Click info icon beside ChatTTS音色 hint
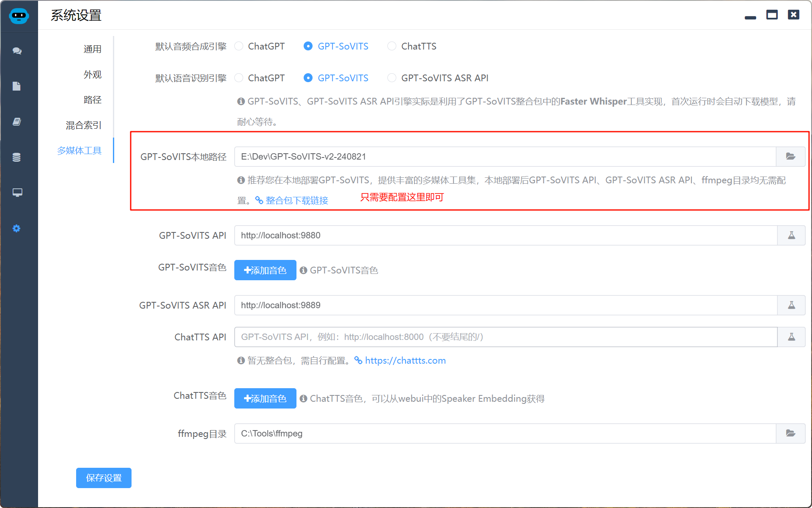 pyautogui.click(x=303, y=398)
